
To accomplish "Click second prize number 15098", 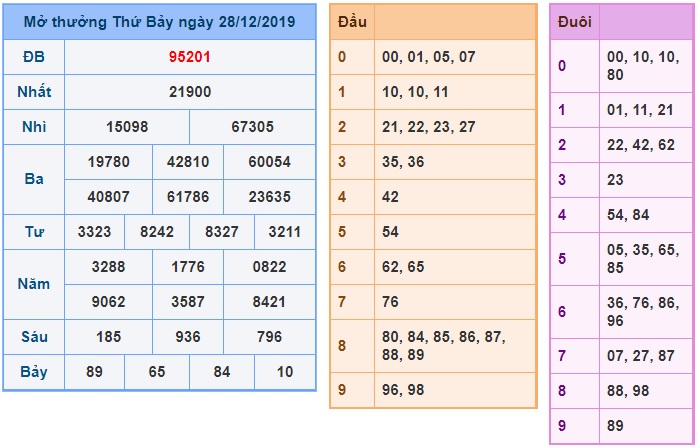I will point(127,127).
